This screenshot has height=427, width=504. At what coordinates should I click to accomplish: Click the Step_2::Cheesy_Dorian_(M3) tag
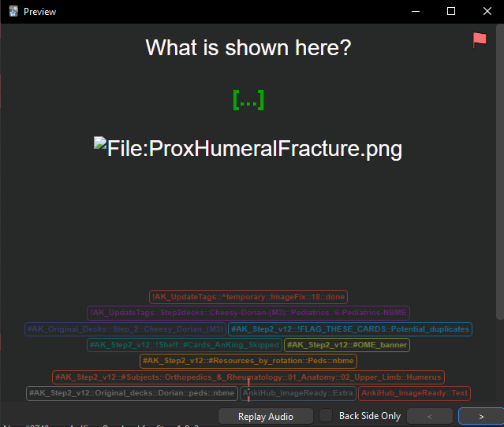125,329
